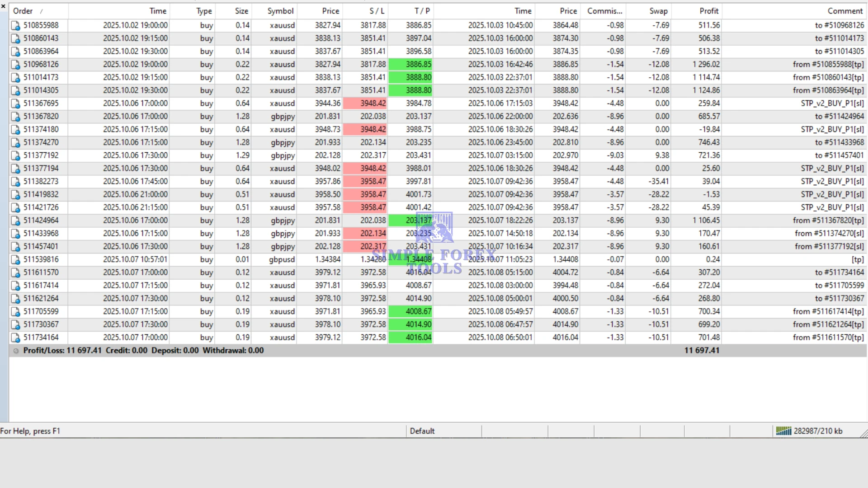Close the terminal panel with X button

coord(4,6)
